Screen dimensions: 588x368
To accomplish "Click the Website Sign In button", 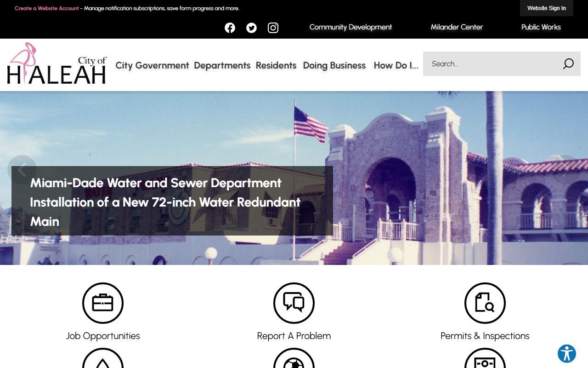I will (x=547, y=8).
